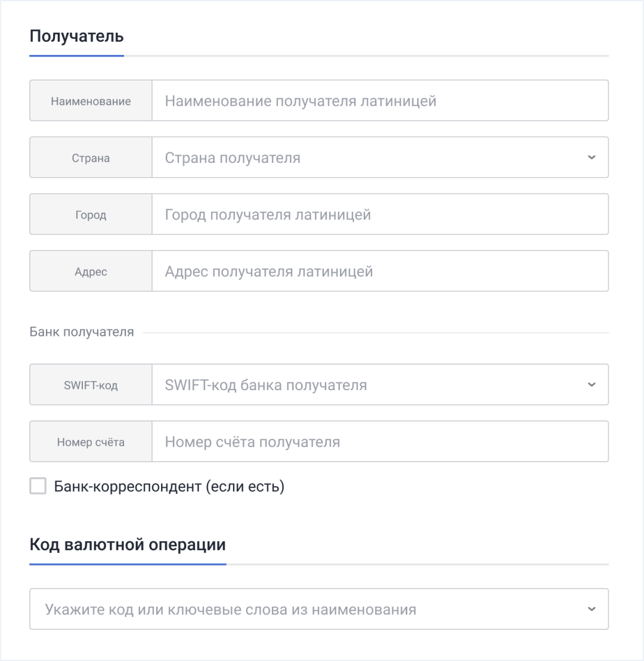Click the chevron in the Страна field
Screen dimensions: 644x661
pos(592,157)
